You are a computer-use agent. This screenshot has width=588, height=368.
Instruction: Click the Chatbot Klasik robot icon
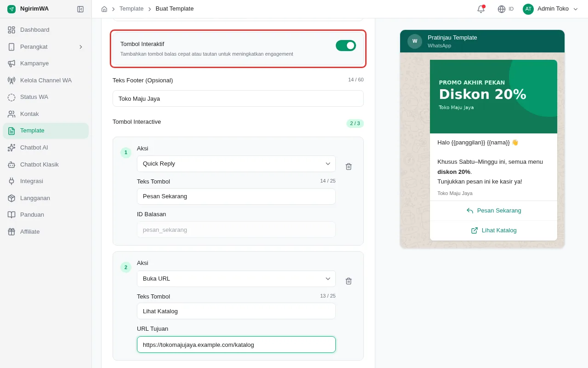(11, 165)
